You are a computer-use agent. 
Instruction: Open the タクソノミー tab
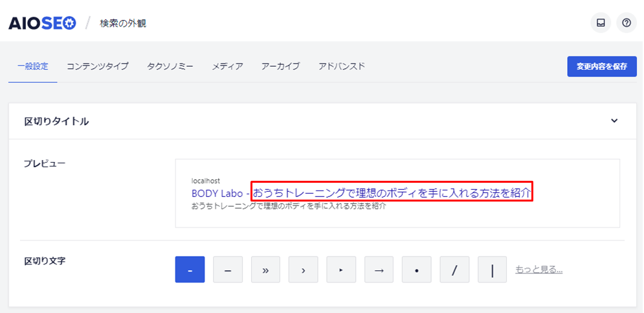(170, 66)
